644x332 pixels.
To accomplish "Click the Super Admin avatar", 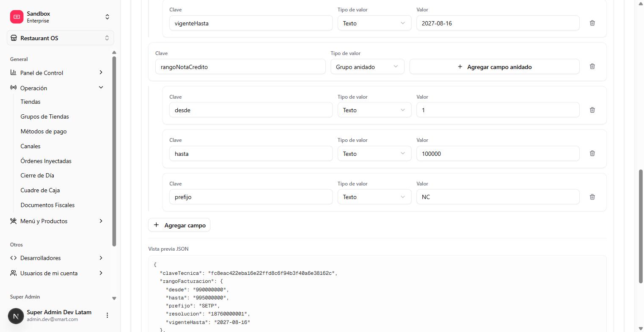I will coord(16,316).
